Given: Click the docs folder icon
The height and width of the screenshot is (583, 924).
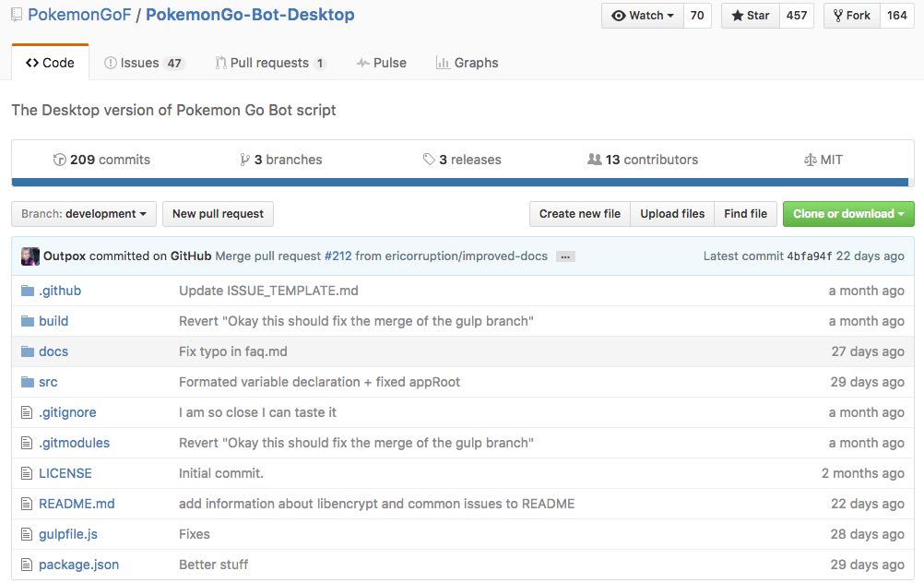Looking at the screenshot, I should pyautogui.click(x=28, y=351).
